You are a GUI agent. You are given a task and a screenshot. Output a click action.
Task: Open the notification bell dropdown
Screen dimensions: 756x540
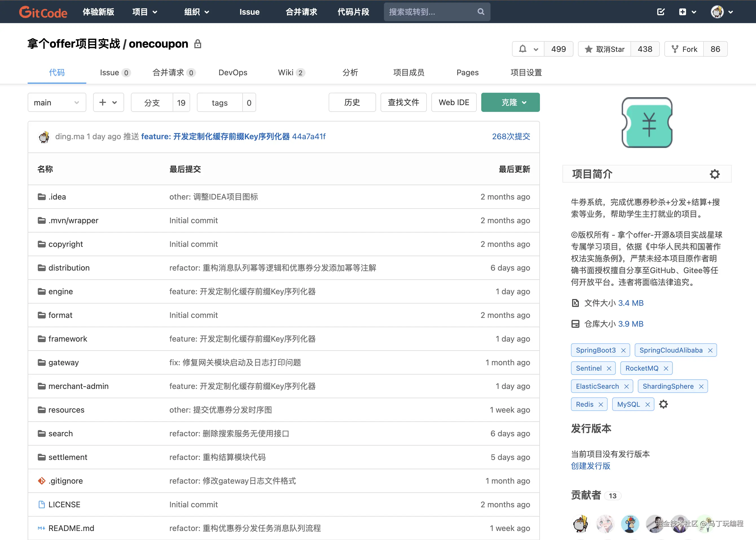(528, 49)
